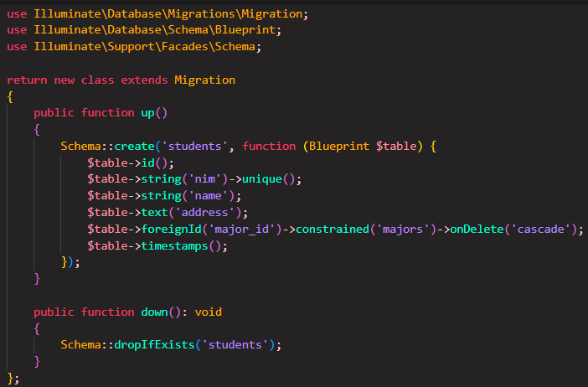
Task: Click the 'Illuminate\Database\Migrations\Migration' import text
Action: point(168,14)
